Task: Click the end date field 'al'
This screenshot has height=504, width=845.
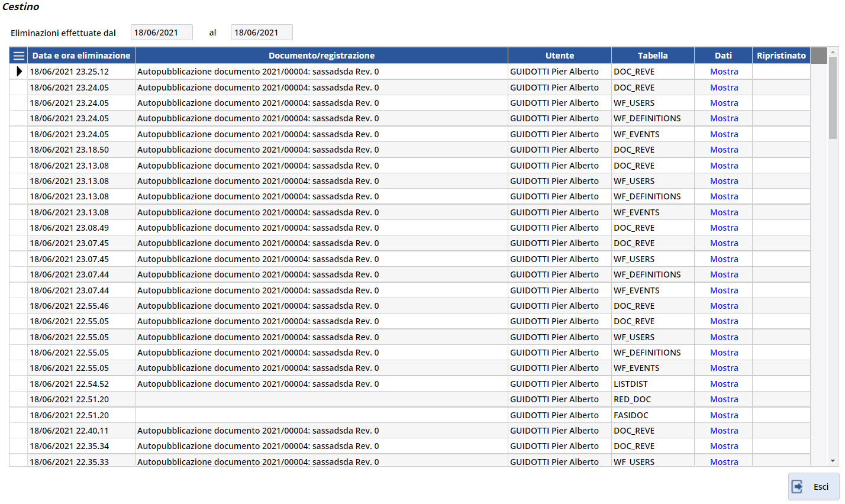Action: tap(261, 33)
